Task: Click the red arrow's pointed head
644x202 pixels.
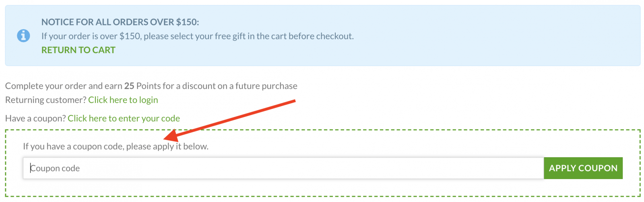Action: coord(169,135)
